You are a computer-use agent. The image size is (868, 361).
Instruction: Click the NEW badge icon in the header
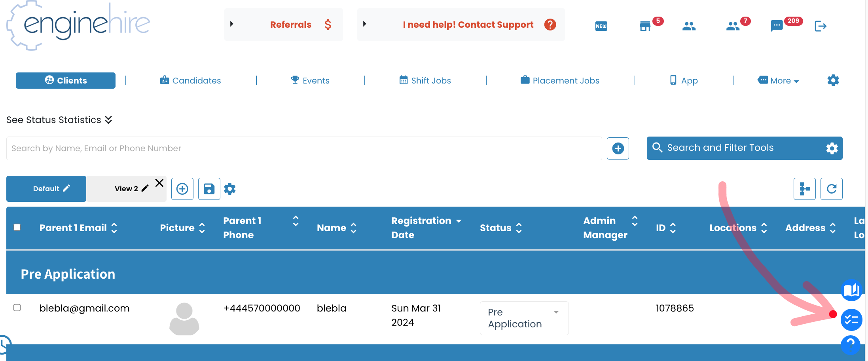(601, 26)
